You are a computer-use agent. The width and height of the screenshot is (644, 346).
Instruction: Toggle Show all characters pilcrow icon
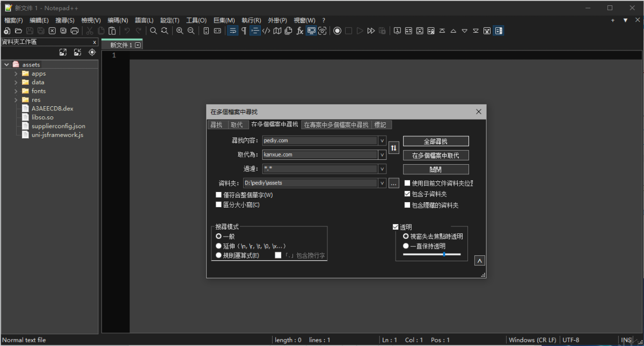244,31
